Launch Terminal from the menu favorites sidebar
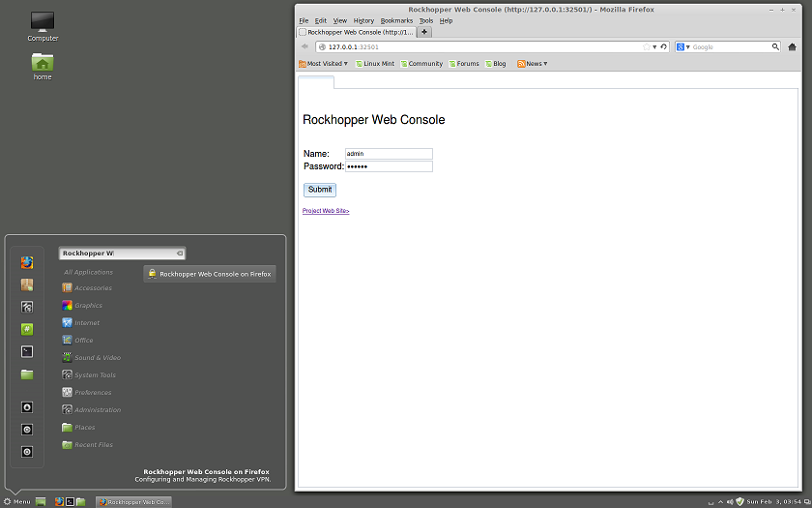Image resolution: width=812 pixels, height=508 pixels. (x=27, y=351)
